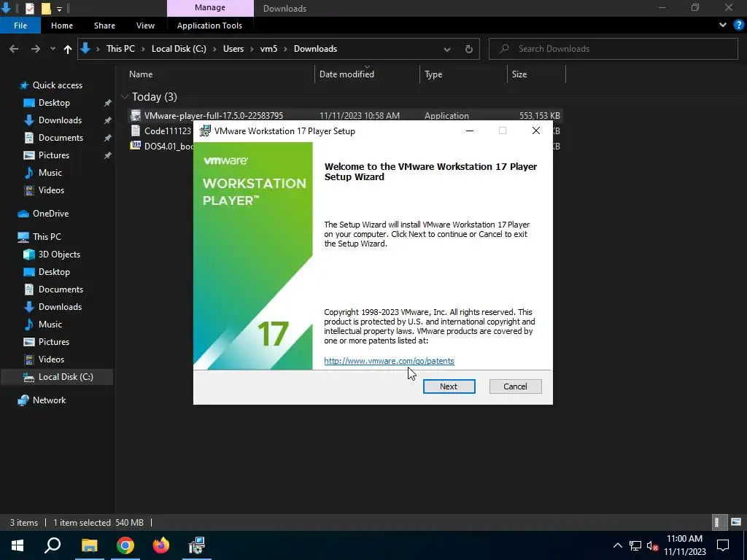Customize Quick Access Toolbar dropdown
The image size is (747, 560).
[x=59, y=9]
